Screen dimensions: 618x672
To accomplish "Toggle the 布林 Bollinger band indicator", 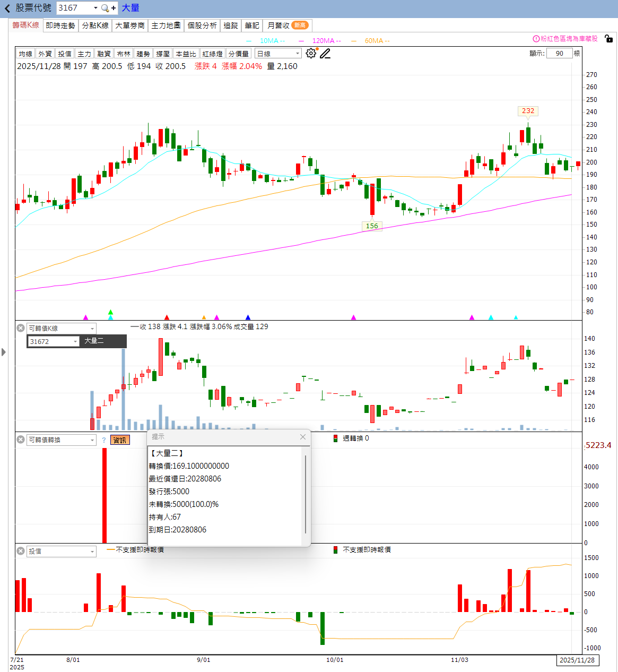I will tap(124, 54).
